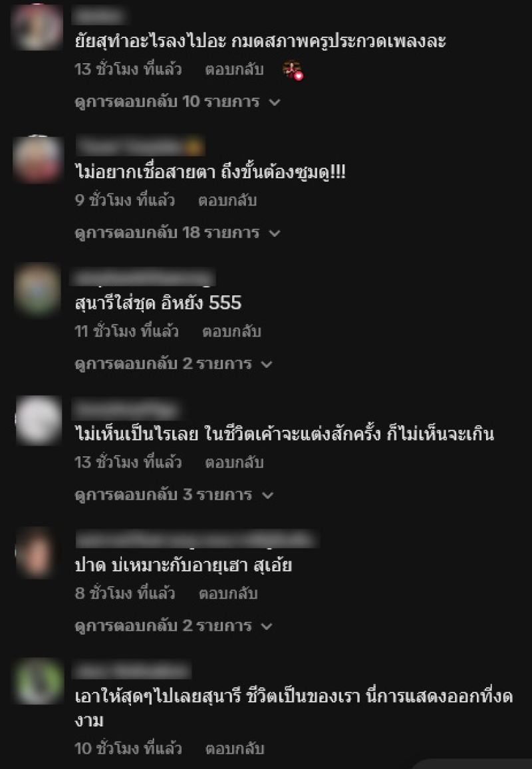Expand 2 replies under ปาด บ่เหมาะ comment
Image resolution: width=532 pixels, height=769 pixels.
click(173, 626)
